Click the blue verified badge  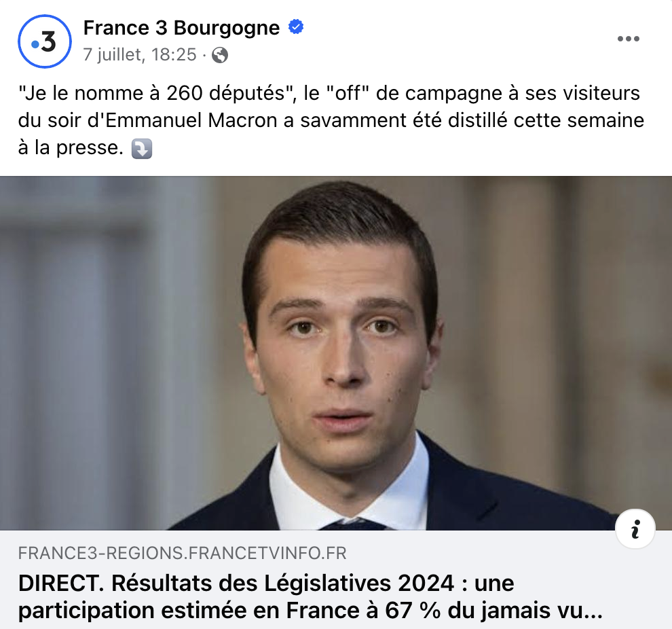(x=296, y=27)
